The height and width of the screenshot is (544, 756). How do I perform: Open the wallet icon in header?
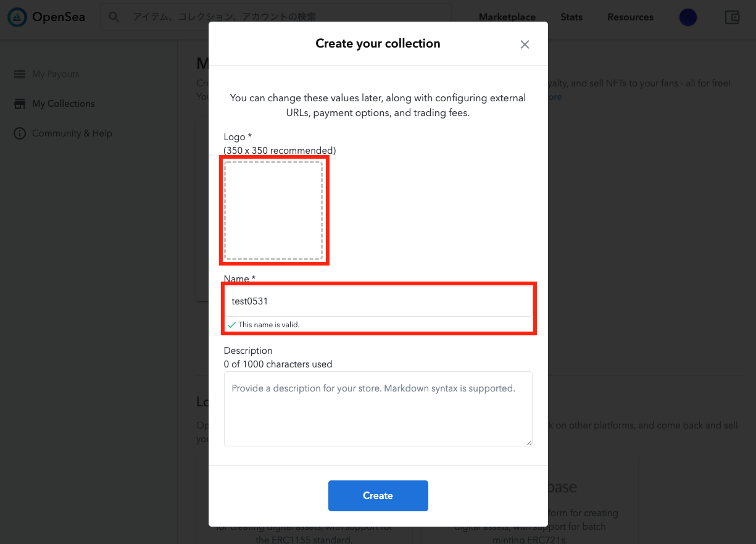(732, 17)
